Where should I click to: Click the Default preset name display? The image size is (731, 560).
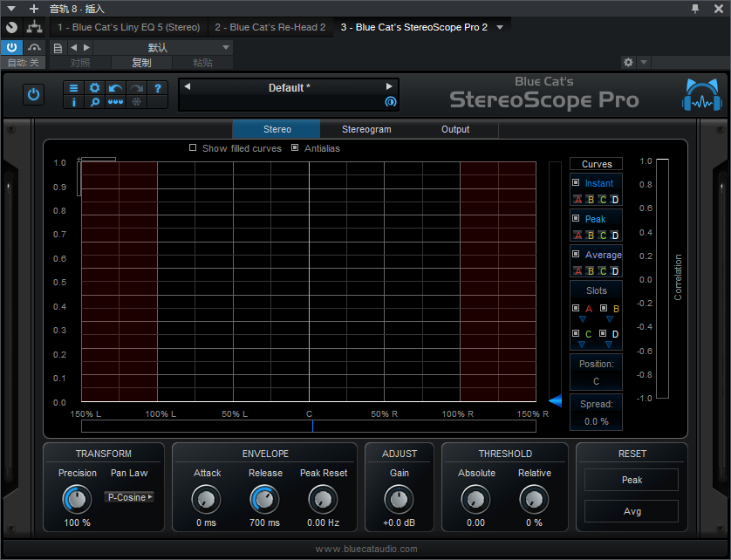tap(289, 87)
